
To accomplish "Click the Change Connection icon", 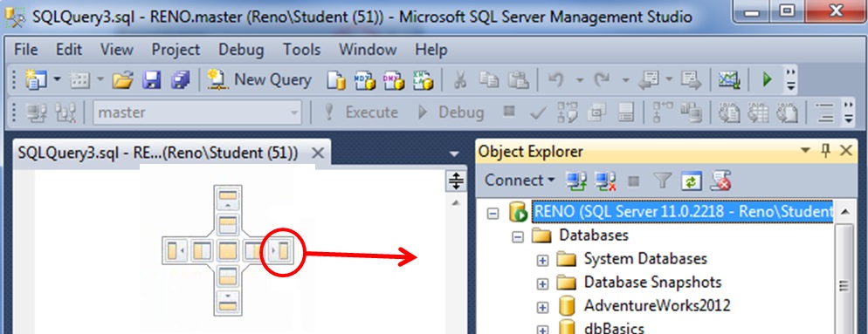I will 66,112.
